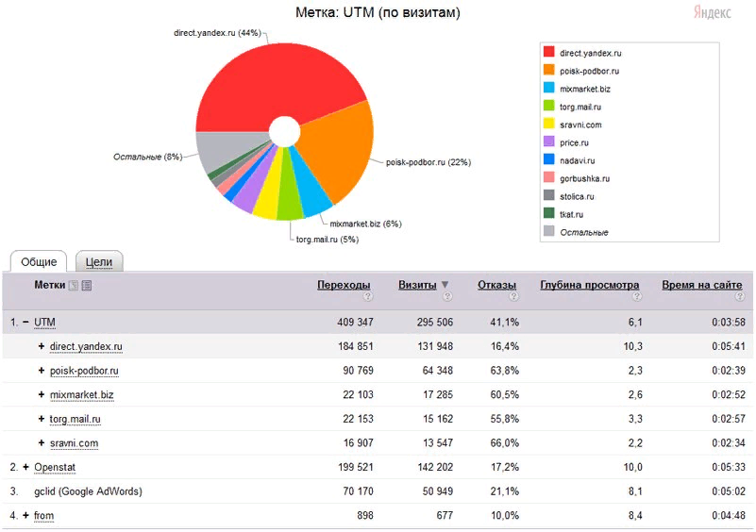Switch to the Общие tab
The image size is (756, 532).
coord(39,261)
